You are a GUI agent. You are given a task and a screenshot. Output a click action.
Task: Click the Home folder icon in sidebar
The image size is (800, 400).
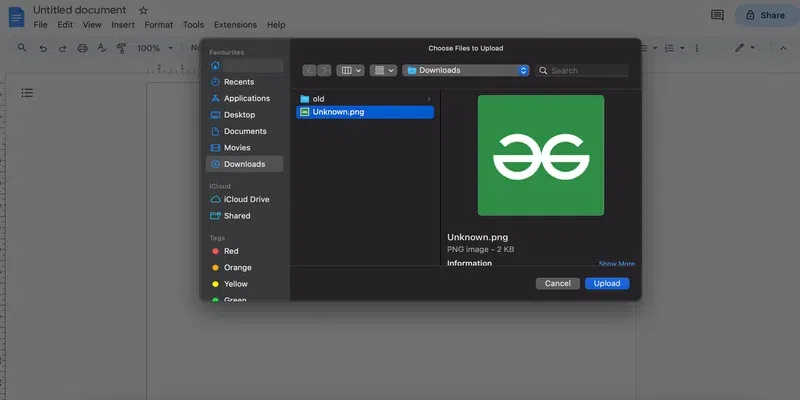coord(215,65)
